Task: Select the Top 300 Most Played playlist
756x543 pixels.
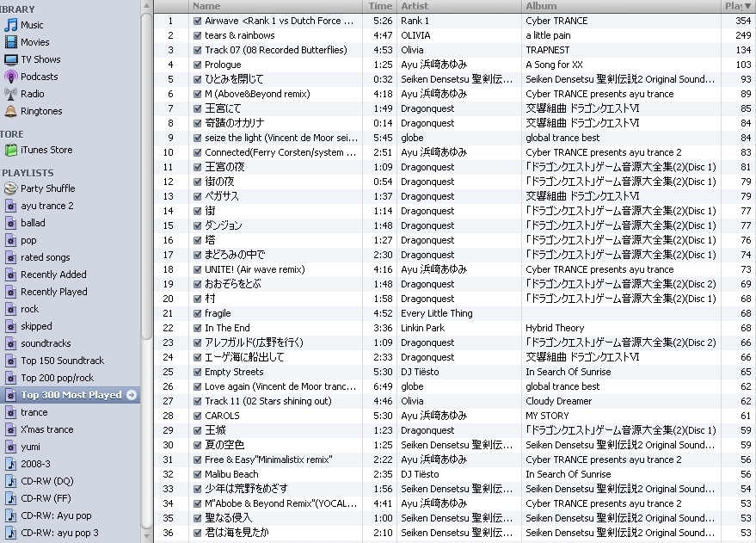Action: click(x=71, y=395)
